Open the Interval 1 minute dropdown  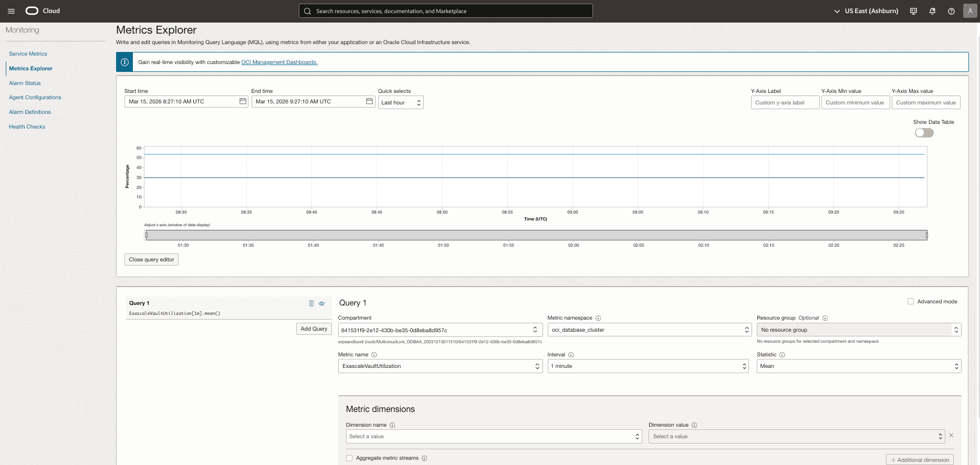(x=648, y=366)
